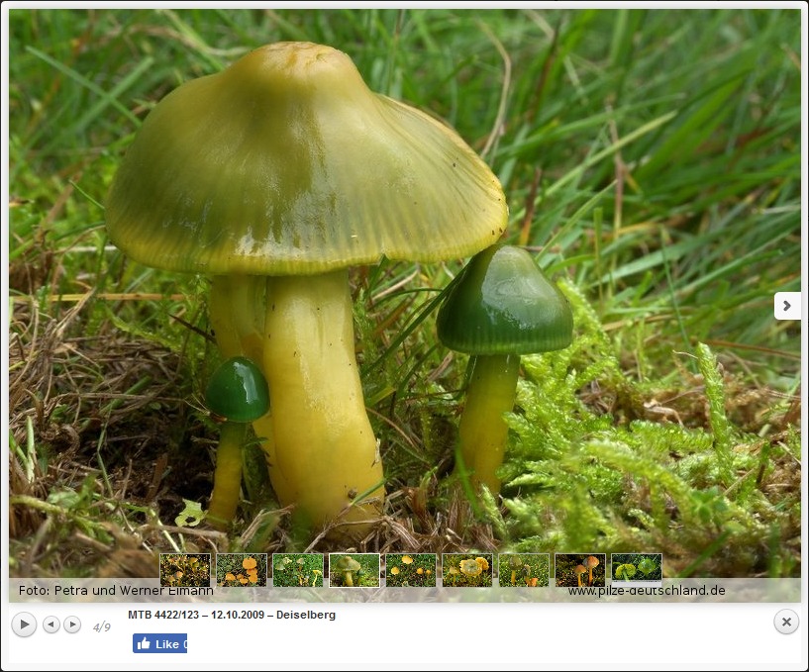
Task: Advance to the next image using the small right arrow
Action: point(72,624)
